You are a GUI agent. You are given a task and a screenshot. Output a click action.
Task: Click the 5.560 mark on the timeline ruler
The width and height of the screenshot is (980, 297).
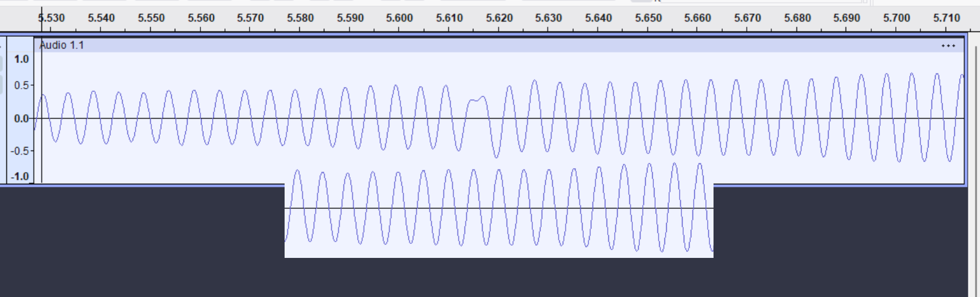pos(201,18)
